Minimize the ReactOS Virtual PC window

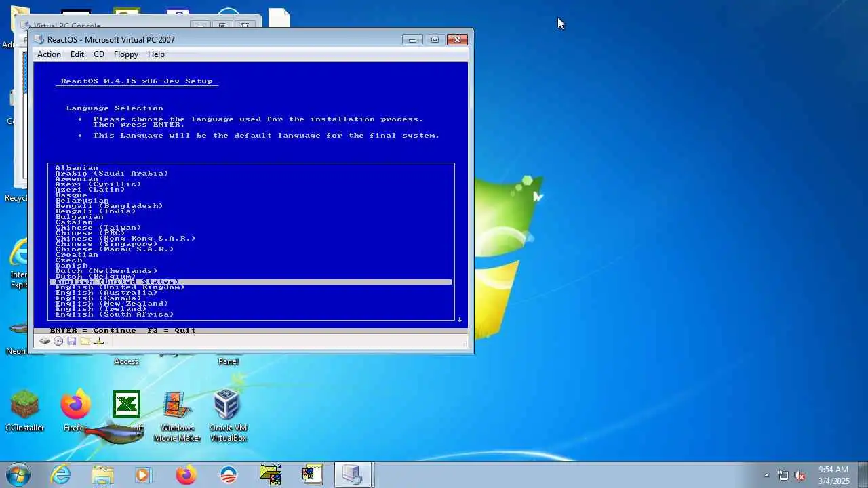tap(412, 40)
